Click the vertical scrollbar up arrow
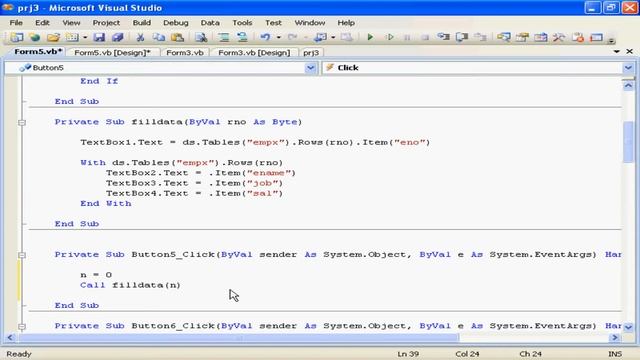The image size is (640, 360). tap(628, 86)
